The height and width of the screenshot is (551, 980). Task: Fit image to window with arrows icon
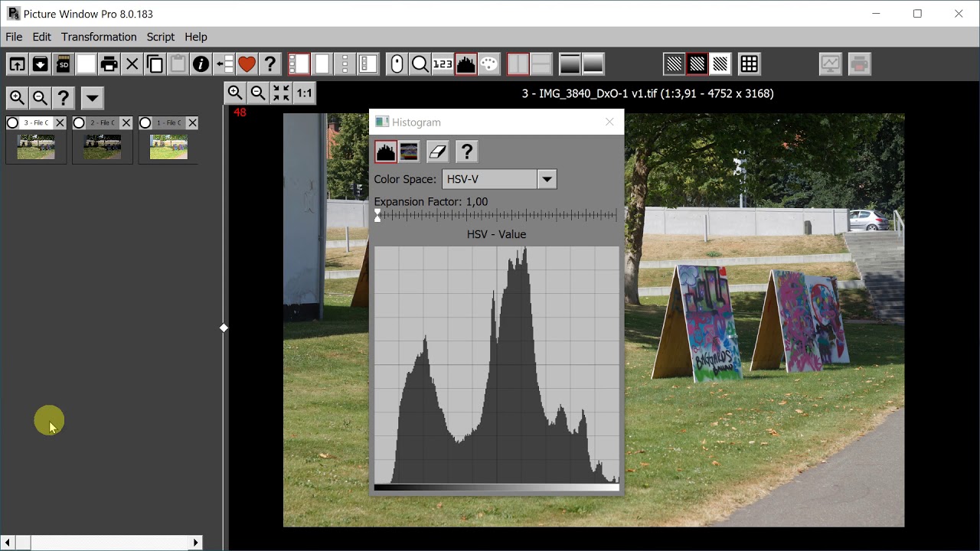pyautogui.click(x=281, y=93)
